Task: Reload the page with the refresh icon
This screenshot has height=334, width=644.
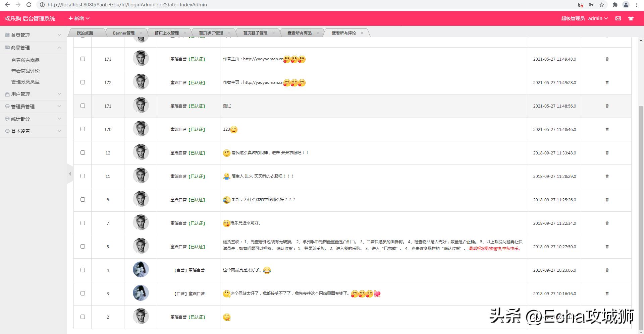Action: pos(29,5)
